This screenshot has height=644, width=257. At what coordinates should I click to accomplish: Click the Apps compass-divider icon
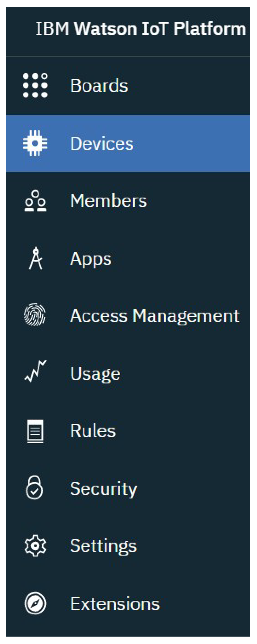[x=36, y=258]
